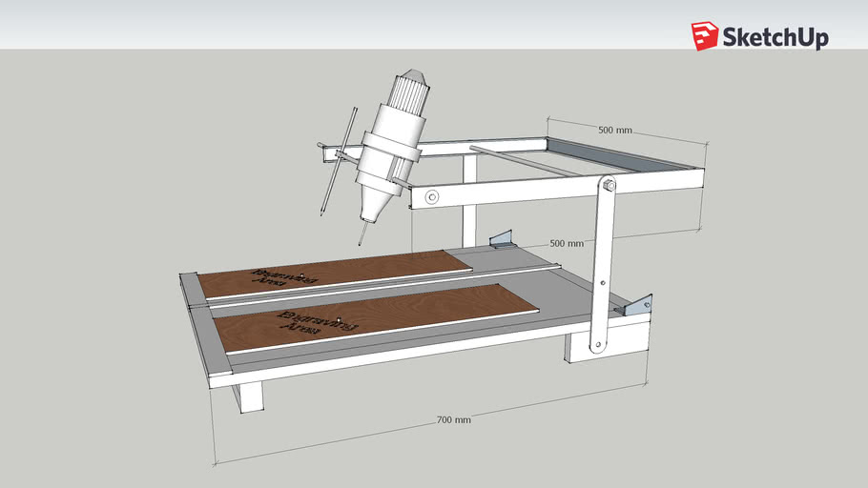Click the front left support leg
This screenshot has height=488, width=868.
[250, 396]
